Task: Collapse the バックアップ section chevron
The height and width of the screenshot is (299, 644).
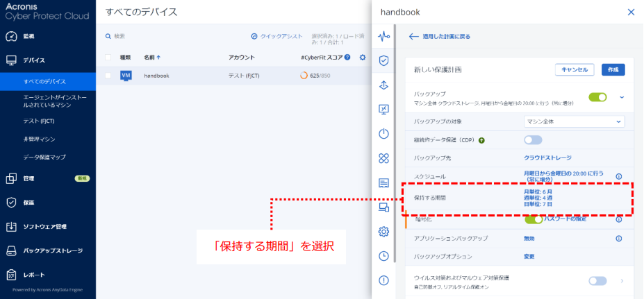Action: pyautogui.click(x=621, y=97)
